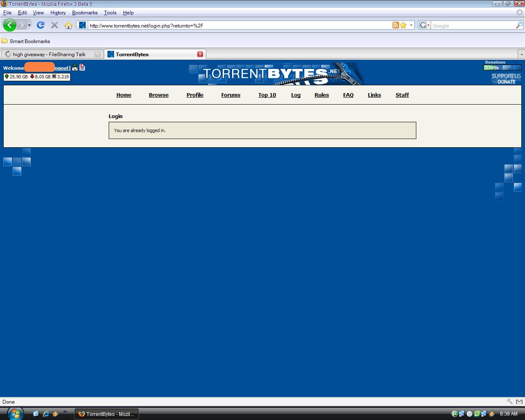This screenshot has height=420, width=525.
Task: Click the wrench icon in the status bar
Action: point(509,402)
